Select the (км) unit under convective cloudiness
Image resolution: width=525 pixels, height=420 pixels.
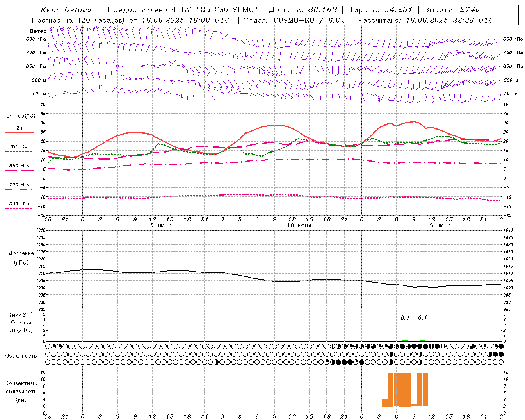tap(21, 399)
